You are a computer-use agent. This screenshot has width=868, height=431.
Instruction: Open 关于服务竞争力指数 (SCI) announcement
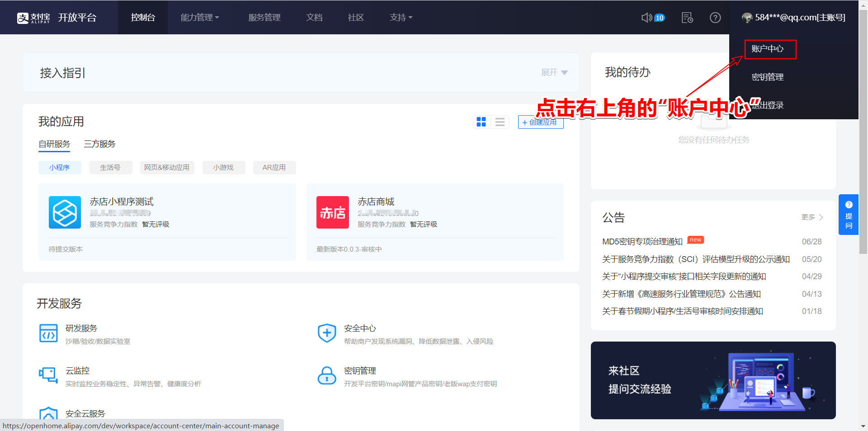coord(696,259)
